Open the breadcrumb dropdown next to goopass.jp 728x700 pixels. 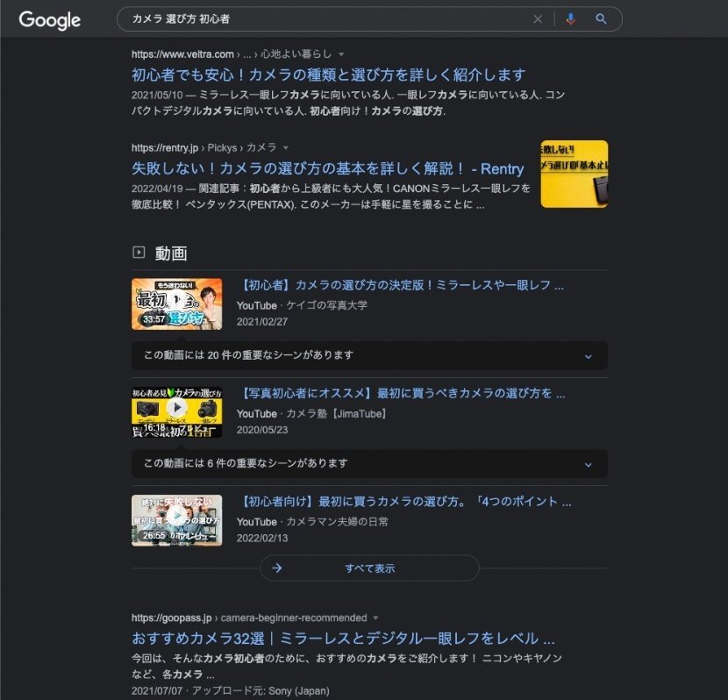[x=375, y=618]
